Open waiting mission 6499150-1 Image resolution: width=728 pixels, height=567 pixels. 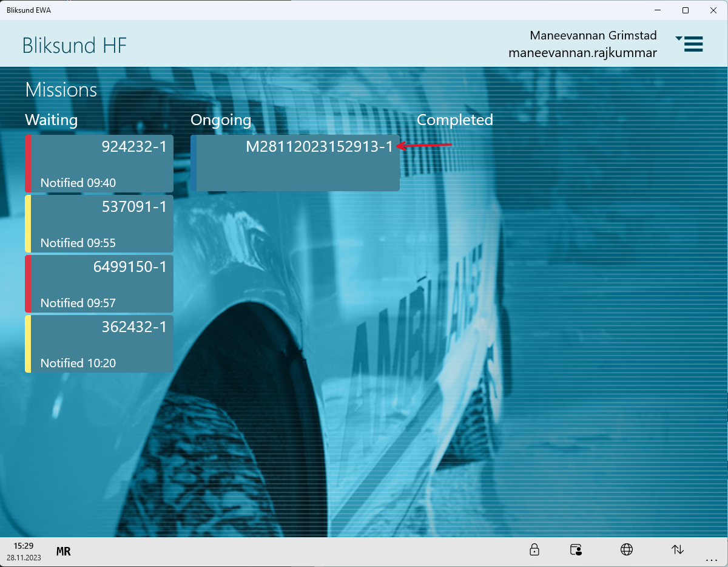coord(99,284)
